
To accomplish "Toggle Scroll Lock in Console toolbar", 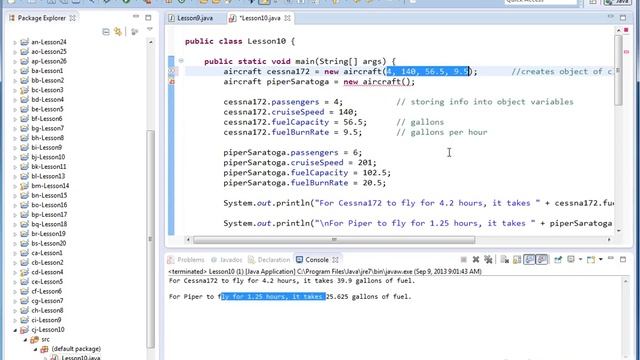I will [517, 260].
